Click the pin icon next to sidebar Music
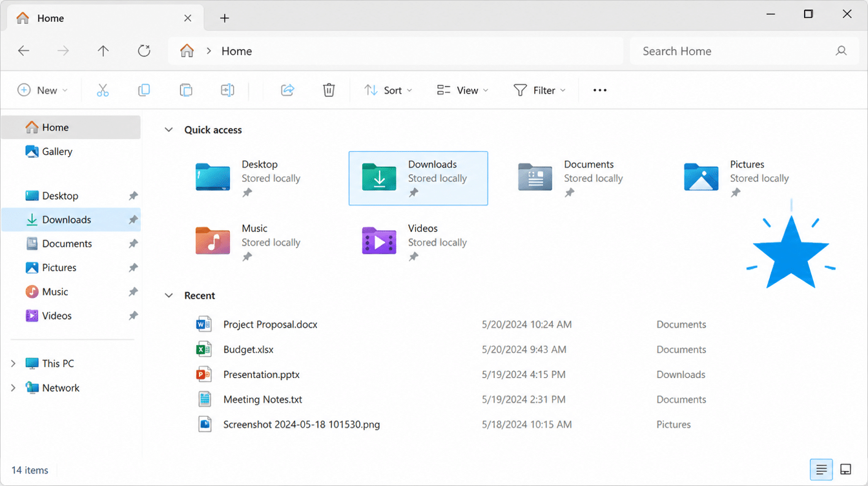Viewport: 868px width, 486px height. 133,291
